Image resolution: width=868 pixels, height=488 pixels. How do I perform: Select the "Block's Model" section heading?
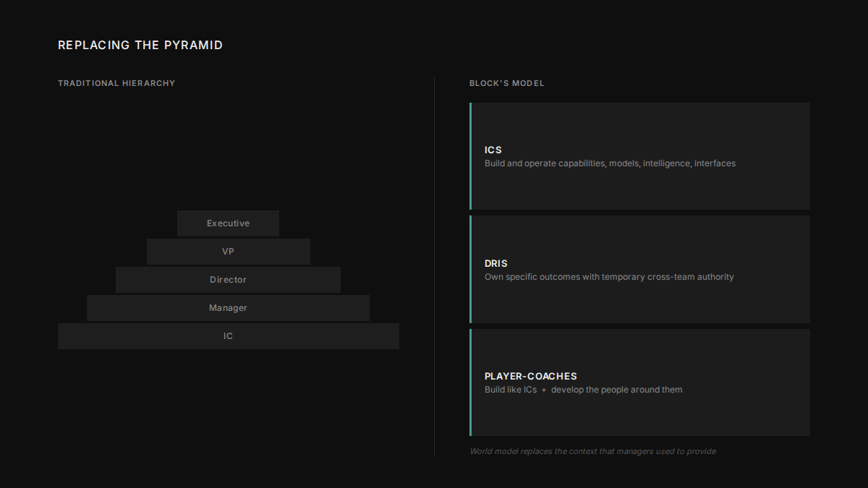506,83
